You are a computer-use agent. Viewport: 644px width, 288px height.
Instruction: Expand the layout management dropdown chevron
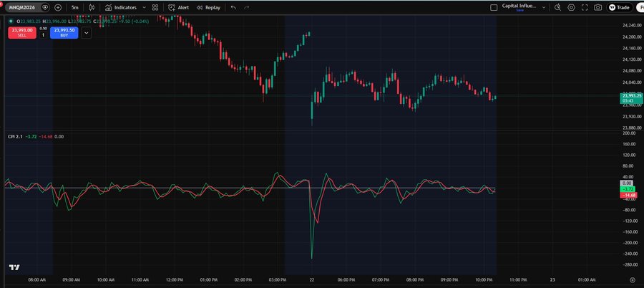(x=544, y=7)
